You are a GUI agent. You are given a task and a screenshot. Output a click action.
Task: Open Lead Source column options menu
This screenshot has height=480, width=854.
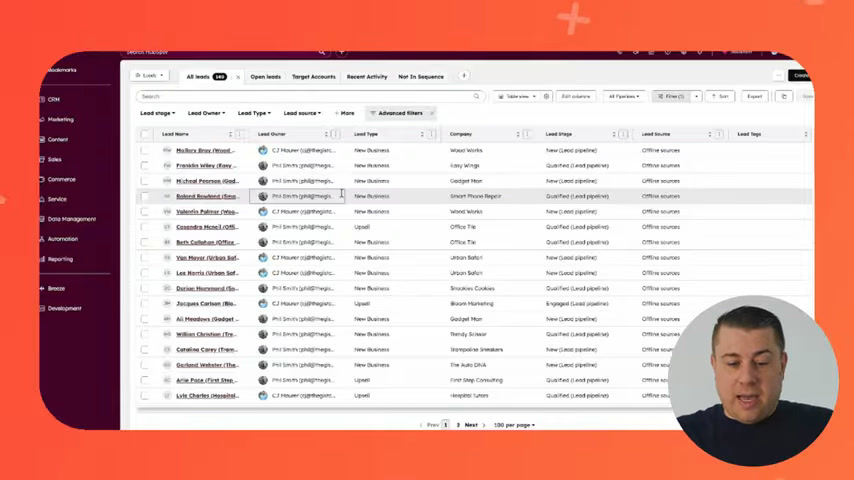[x=719, y=134]
